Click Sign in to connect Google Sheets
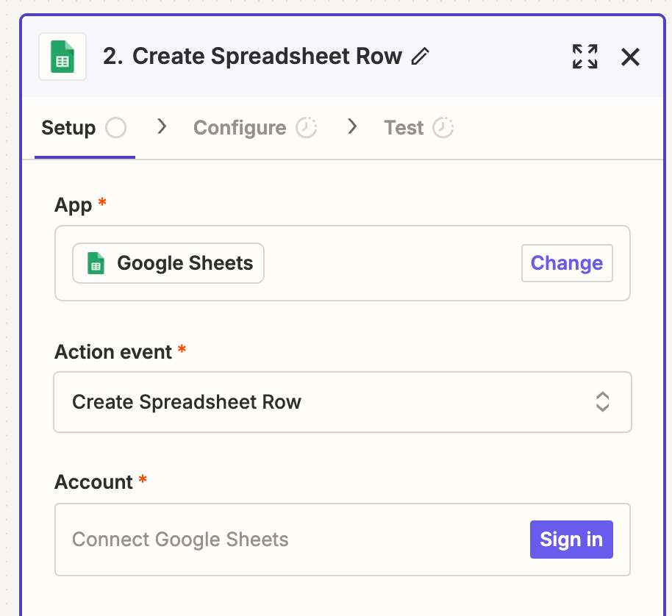The height and width of the screenshot is (616, 672). pos(571,540)
